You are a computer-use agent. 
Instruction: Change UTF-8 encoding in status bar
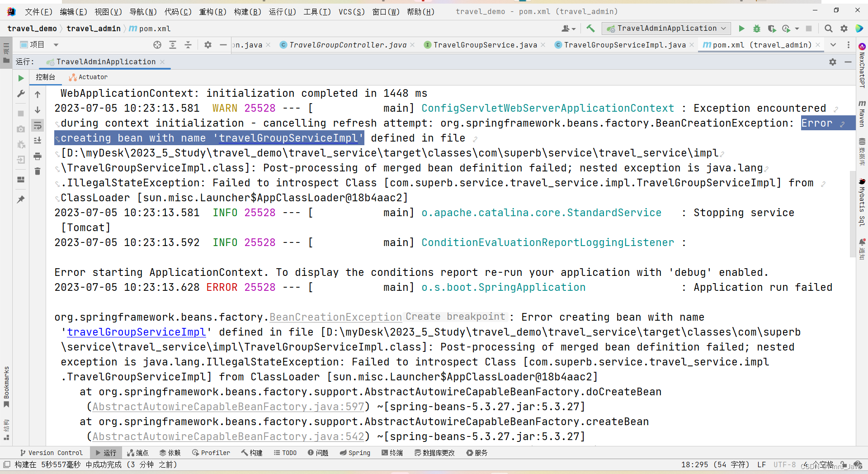784,465
